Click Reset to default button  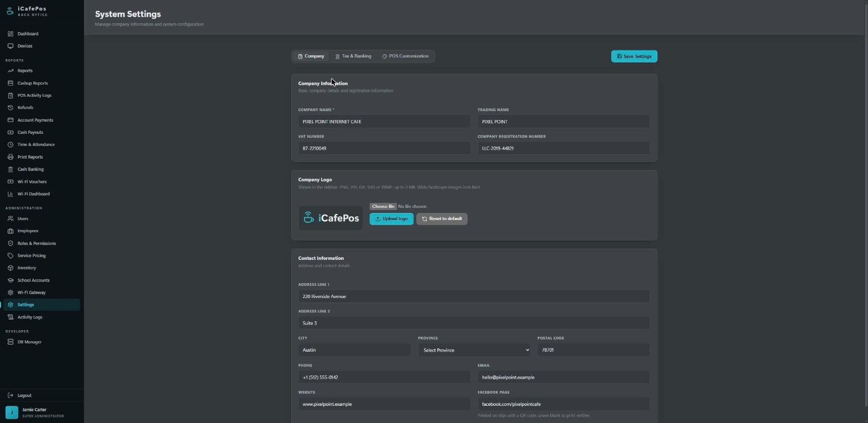click(x=442, y=218)
